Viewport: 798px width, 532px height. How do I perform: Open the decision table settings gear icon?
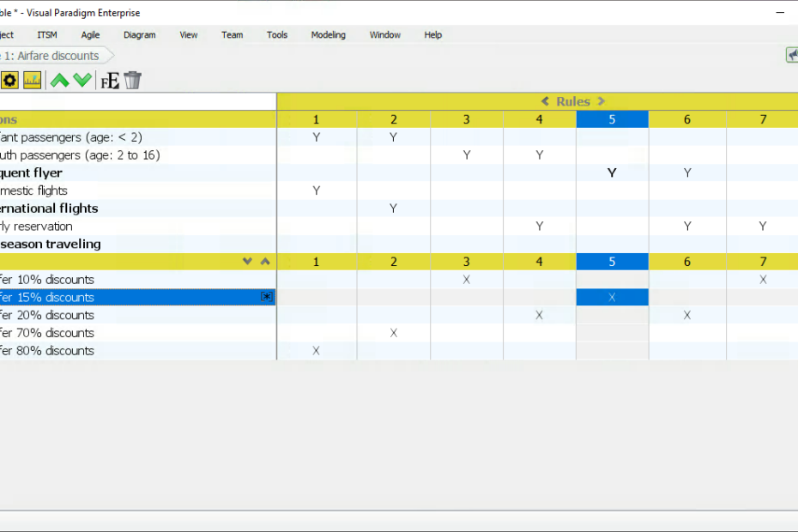pyautogui.click(x=9, y=80)
